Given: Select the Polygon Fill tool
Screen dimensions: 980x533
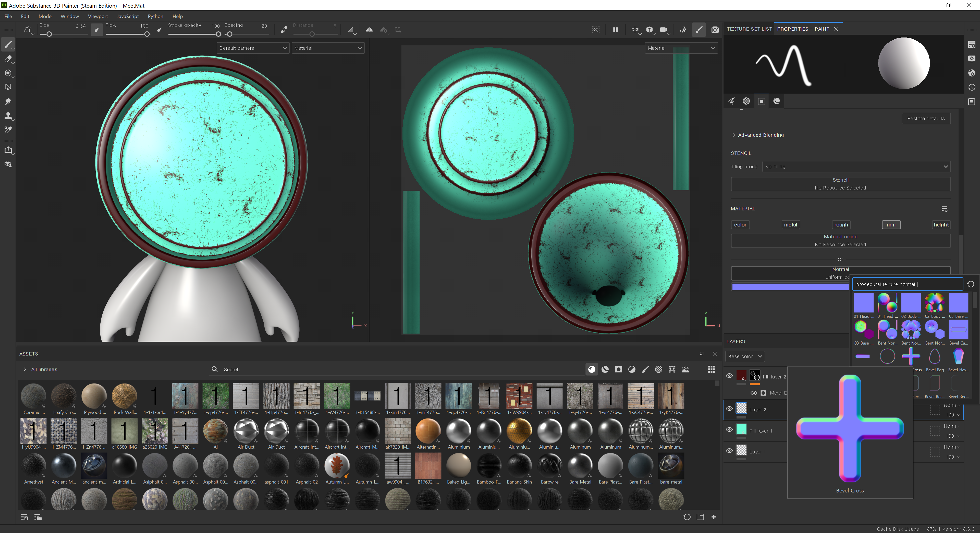Looking at the screenshot, I should click(x=8, y=87).
